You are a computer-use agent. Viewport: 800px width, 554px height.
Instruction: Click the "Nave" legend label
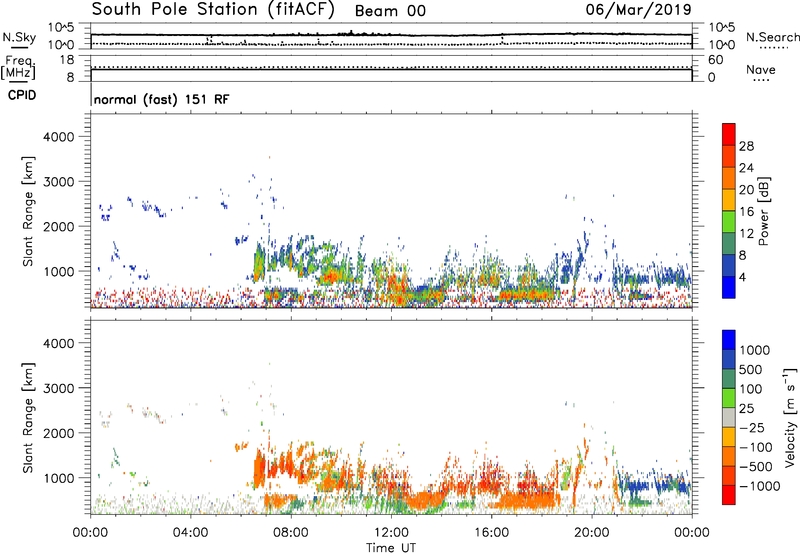[x=761, y=69]
